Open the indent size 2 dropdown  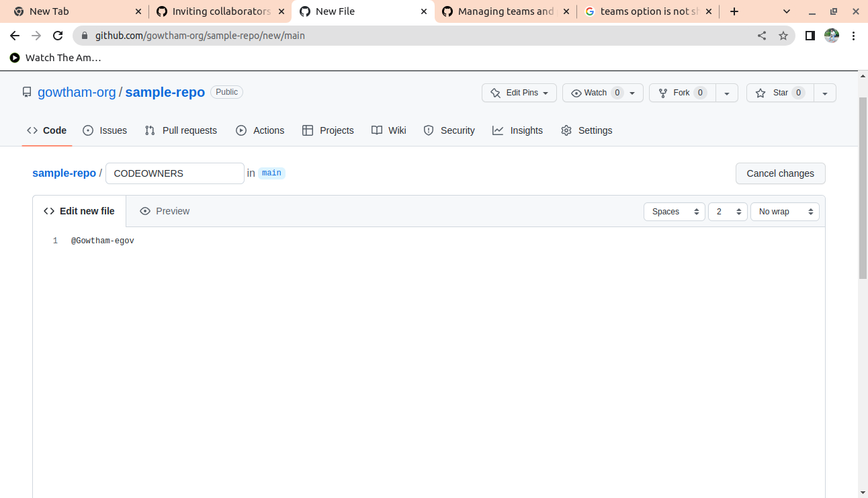tap(727, 212)
